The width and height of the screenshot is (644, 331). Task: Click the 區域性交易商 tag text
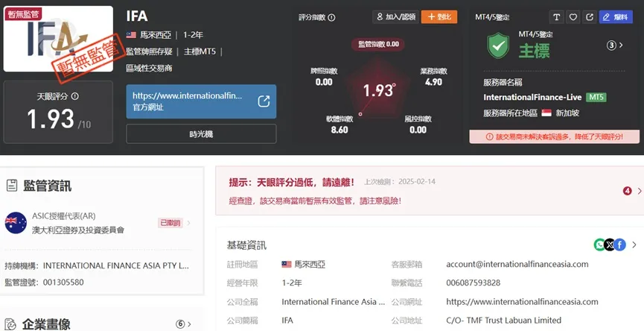pyautogui.click(x=149, y=68)
